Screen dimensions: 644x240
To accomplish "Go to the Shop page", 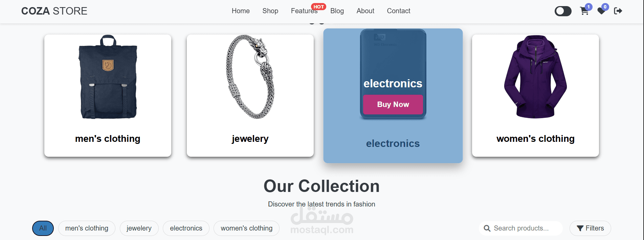I will (x=270, y=11).
